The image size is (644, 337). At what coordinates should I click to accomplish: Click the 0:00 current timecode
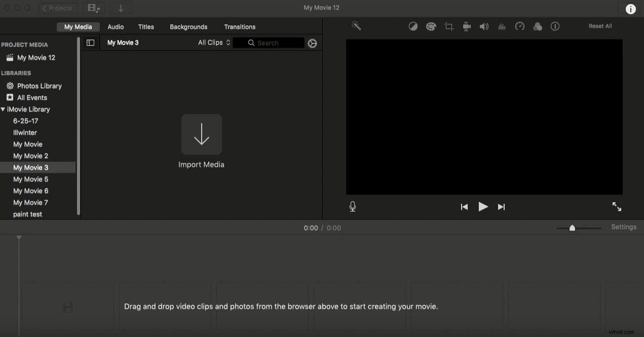coord(311,228)
